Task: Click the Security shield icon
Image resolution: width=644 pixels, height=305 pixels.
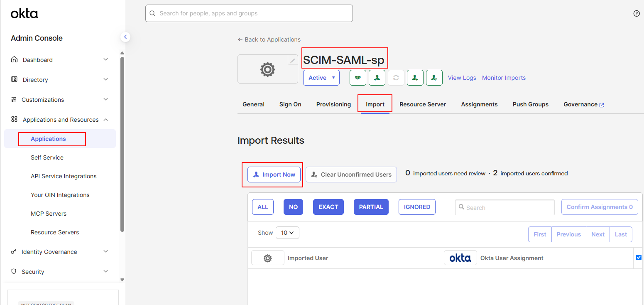Action: tap(14, 271)
